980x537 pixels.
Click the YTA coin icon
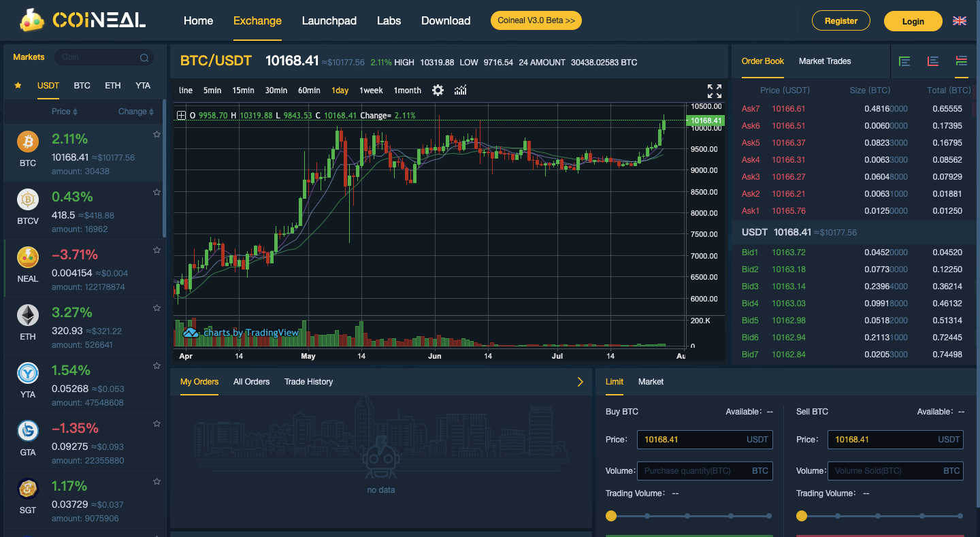28,373
